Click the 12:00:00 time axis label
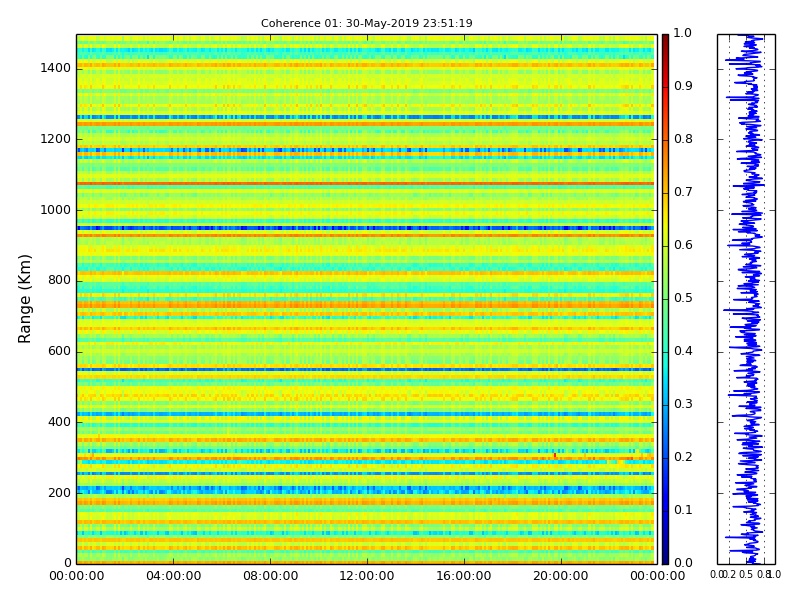Viewport: 800px width, 600px height. click(367, 577)
